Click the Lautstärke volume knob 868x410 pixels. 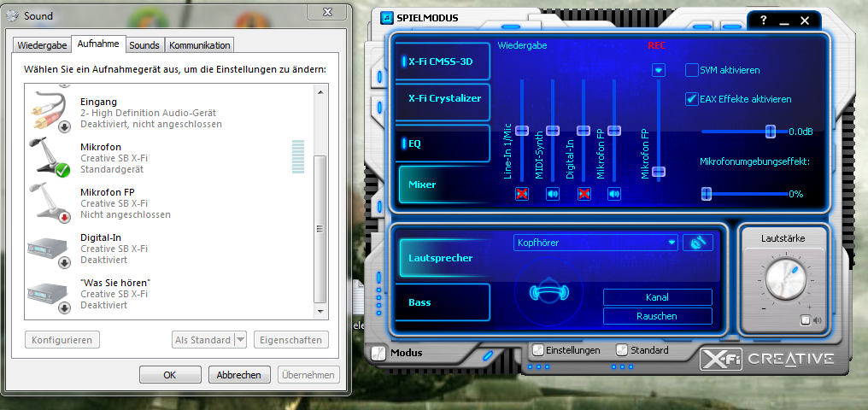(785, 279)
